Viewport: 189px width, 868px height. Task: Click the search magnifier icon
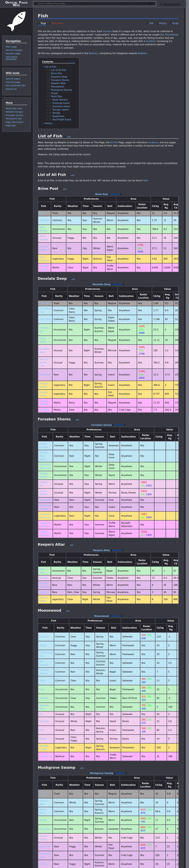point(150,4)
